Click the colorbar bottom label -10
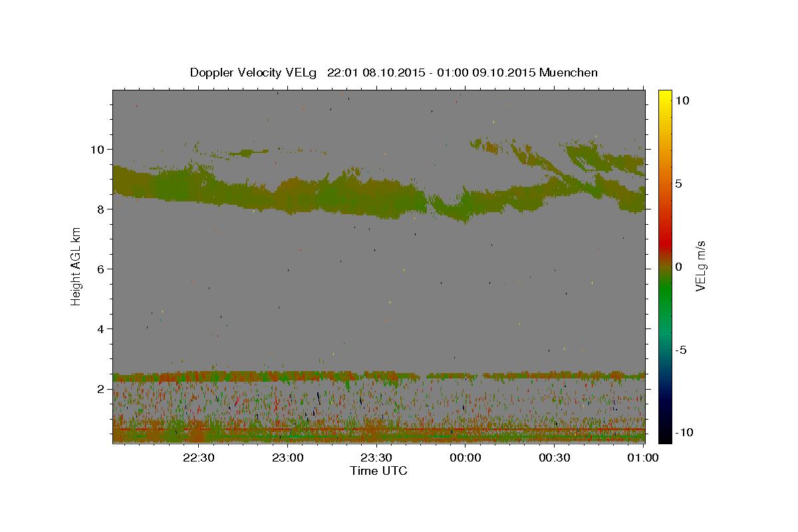 [684, 433]
